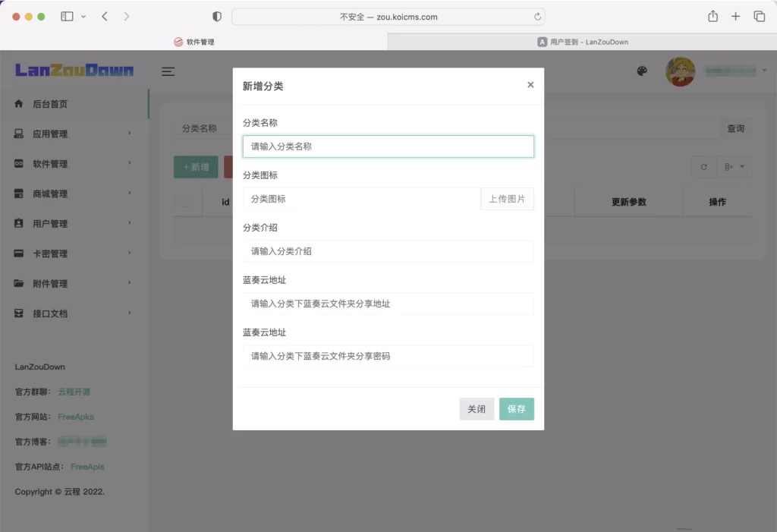Open the theme palette icon in top bar

tap(642, 71)
